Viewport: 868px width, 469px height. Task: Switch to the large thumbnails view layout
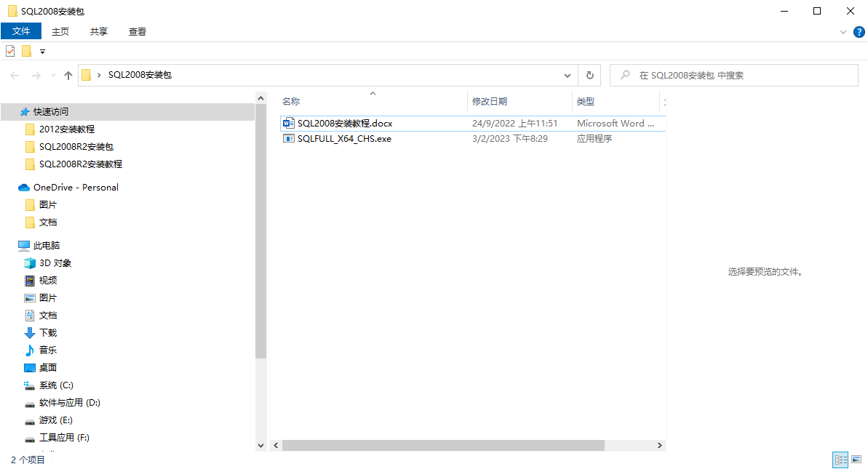point(856,460)
